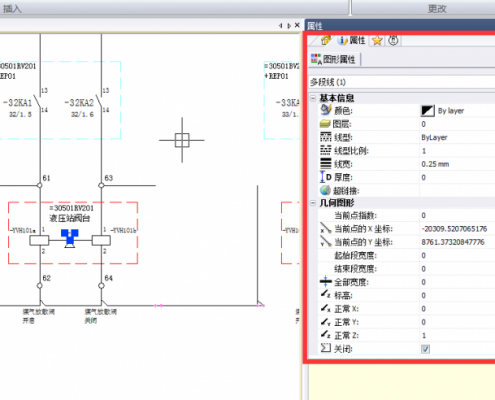Select the +REF01 label near -33KA
Screen dimensions: 495x400
pos(276,76)
